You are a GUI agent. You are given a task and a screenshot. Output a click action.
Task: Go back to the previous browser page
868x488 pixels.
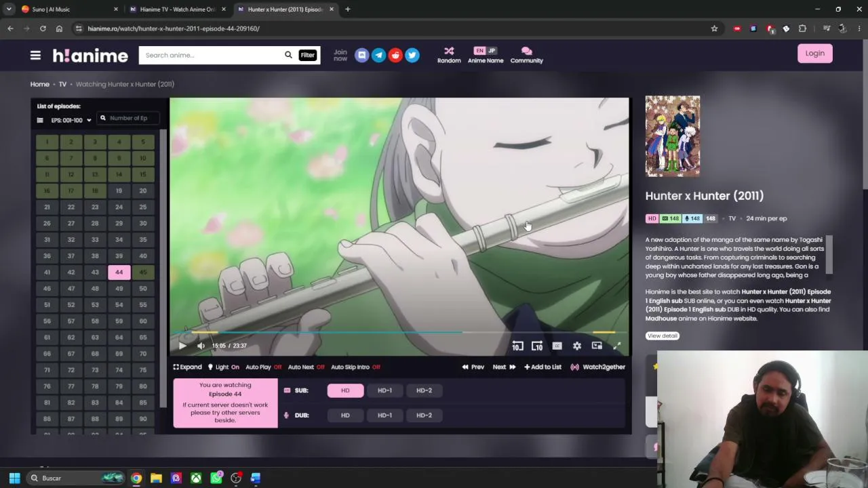click(x=10, y=28)
